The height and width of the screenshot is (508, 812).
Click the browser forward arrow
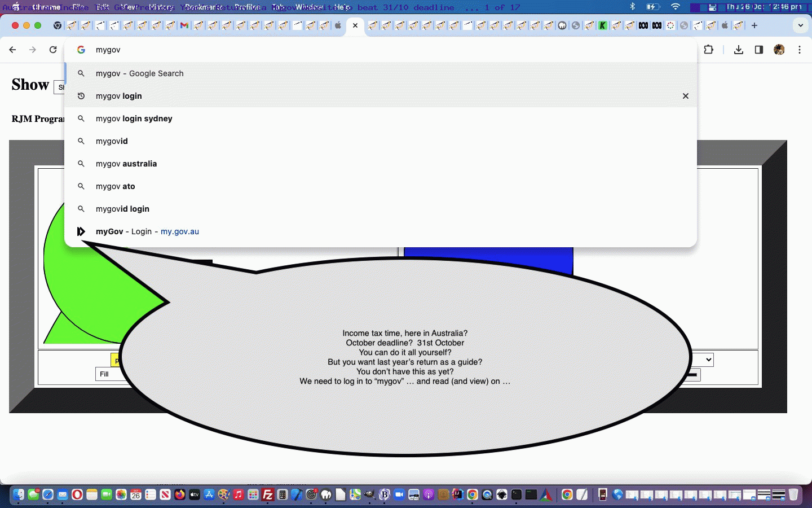[x=33, y=50]
